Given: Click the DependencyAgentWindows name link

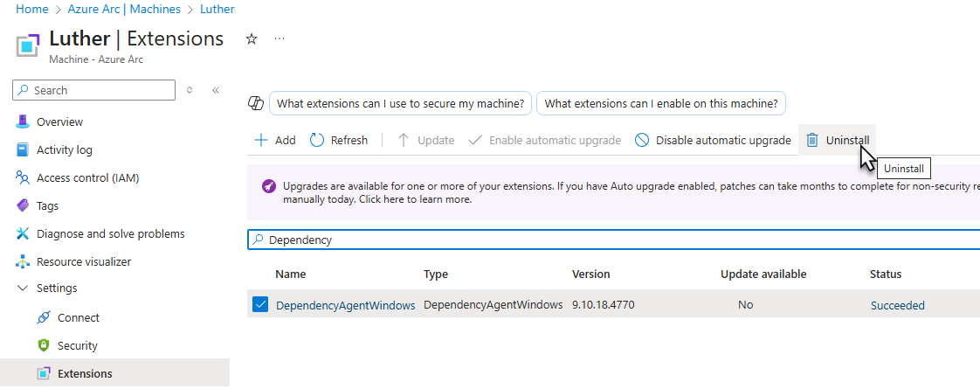Looking at the screenshot, I should click(346, 305).
